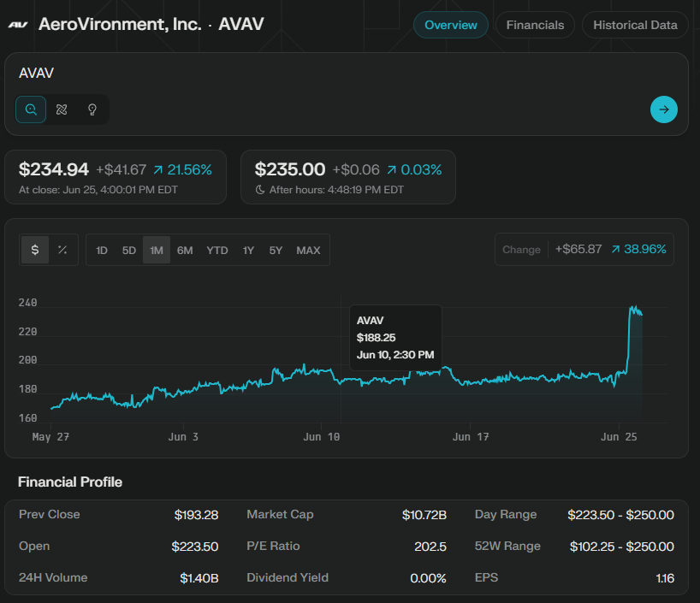Click the AeroVironment, Inc. AVAV title

pyautogui.click(x=151, y=24)
